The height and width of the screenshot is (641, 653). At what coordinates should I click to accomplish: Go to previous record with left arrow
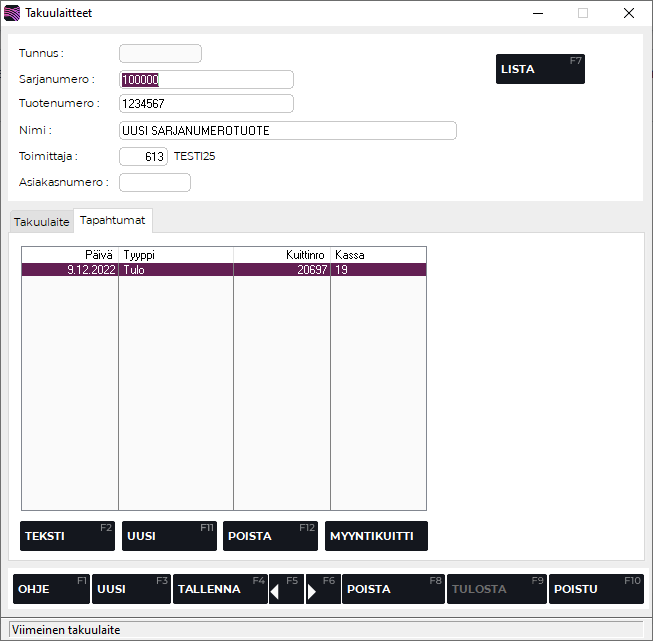(286, 589)
